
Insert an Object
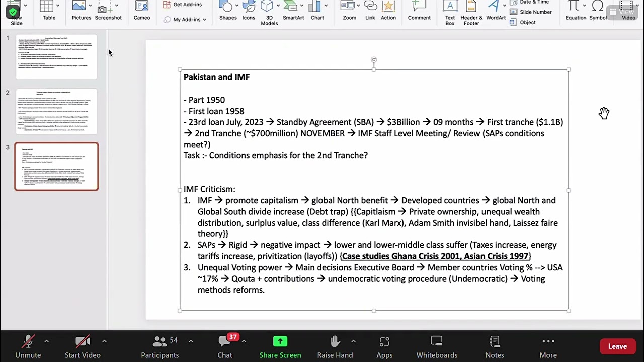(523, 23)
